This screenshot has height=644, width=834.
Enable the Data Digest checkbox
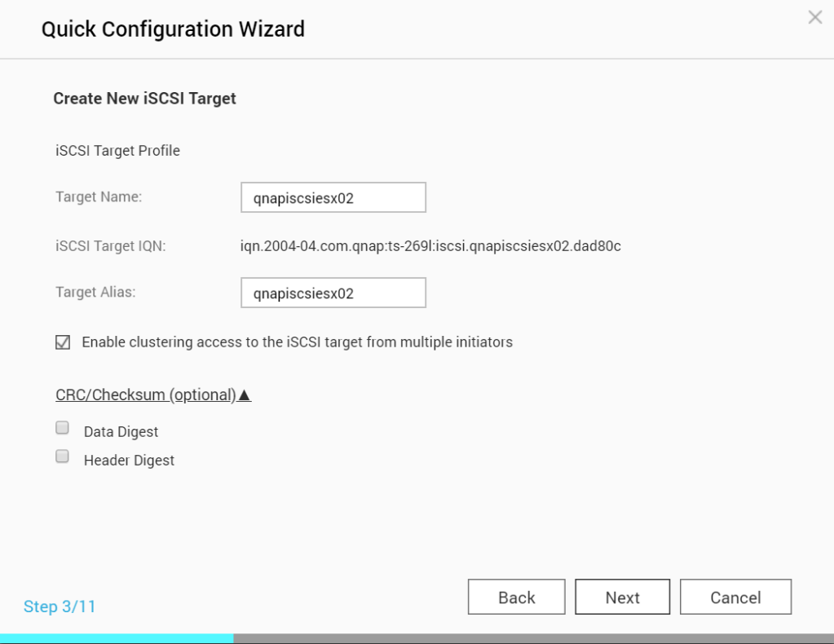coord(63,428)
